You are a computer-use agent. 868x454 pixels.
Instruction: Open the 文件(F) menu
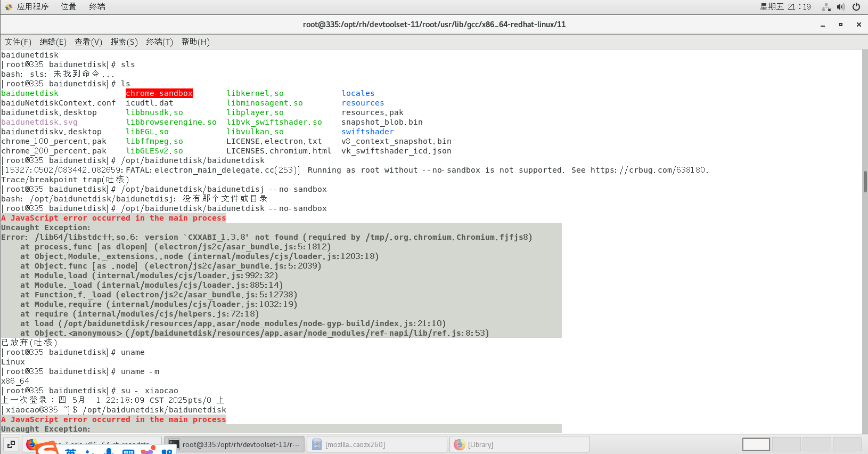click(18, 42)
